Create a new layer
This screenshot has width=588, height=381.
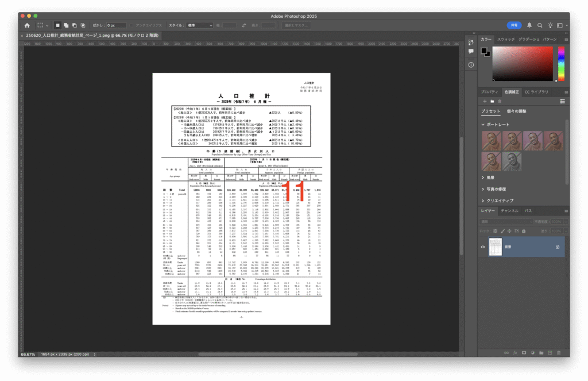click(550, 353)
